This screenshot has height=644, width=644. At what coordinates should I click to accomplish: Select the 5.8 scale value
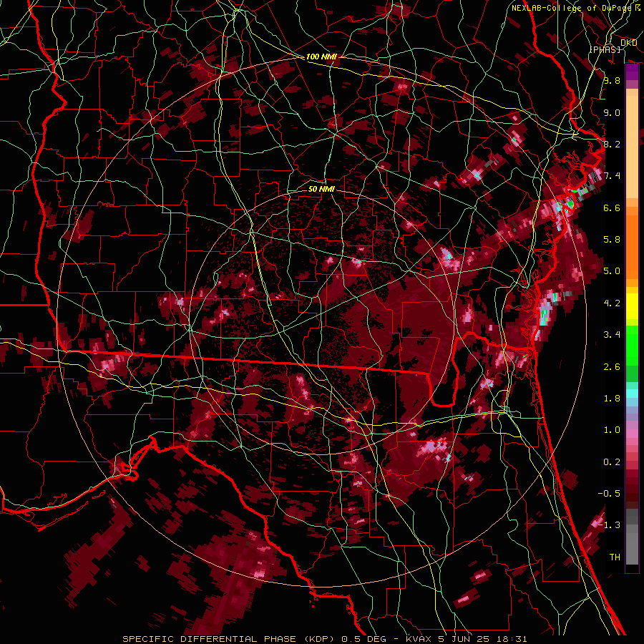coord(612,240)
